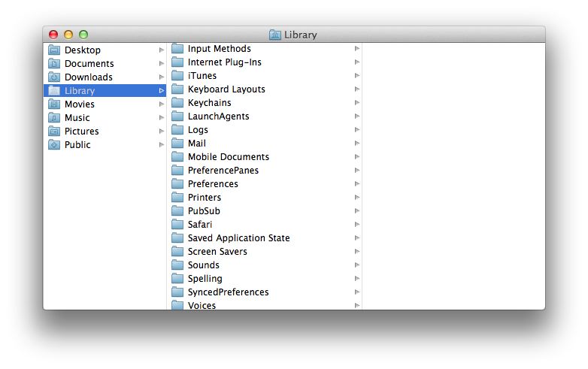588x369 pixels.
Task: Click the Downloads folder icon
Action: pos(54,77)
